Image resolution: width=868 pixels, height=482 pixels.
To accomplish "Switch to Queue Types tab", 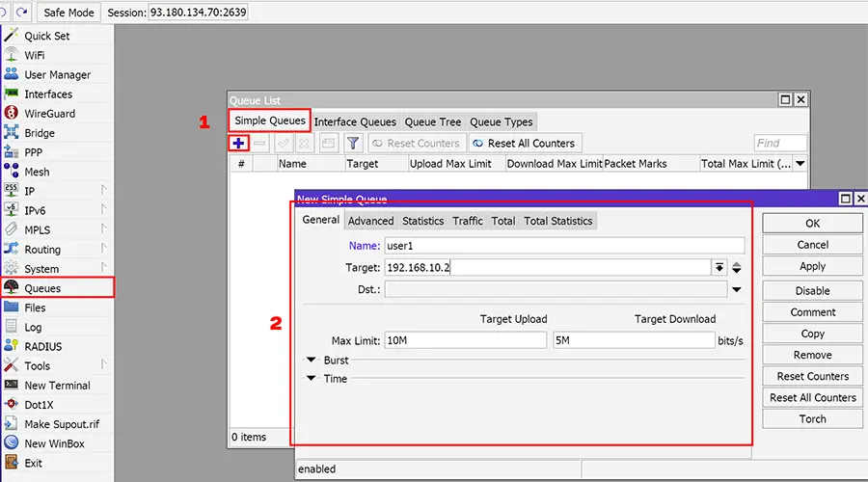I will [501, 121].
